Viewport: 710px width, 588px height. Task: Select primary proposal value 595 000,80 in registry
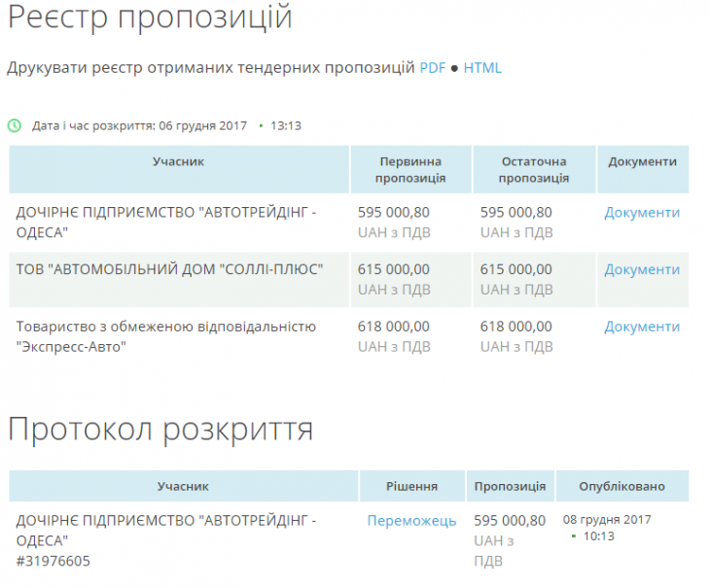394,212
